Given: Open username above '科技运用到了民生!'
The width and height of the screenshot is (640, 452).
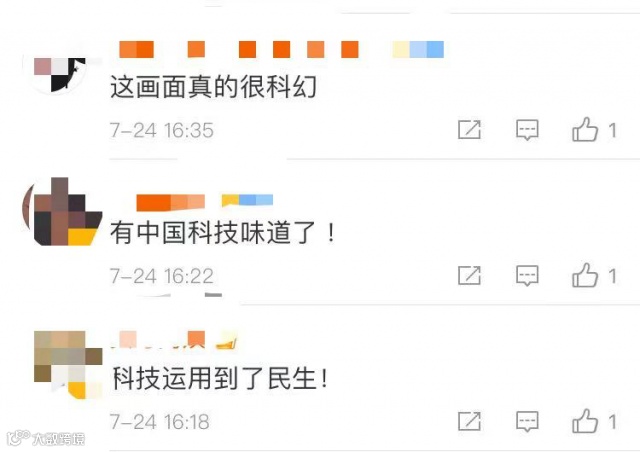Looking at the screenshot, I should point(173,340).
